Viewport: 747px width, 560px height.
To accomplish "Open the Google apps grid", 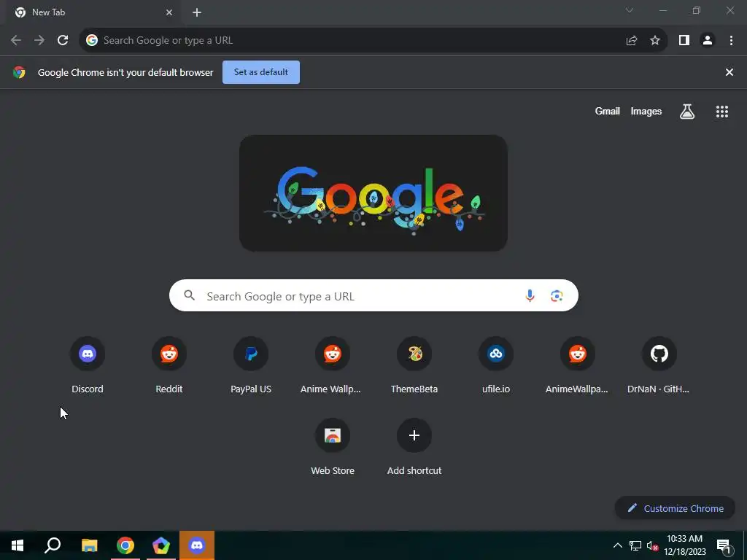I will (x=721, y=112).
